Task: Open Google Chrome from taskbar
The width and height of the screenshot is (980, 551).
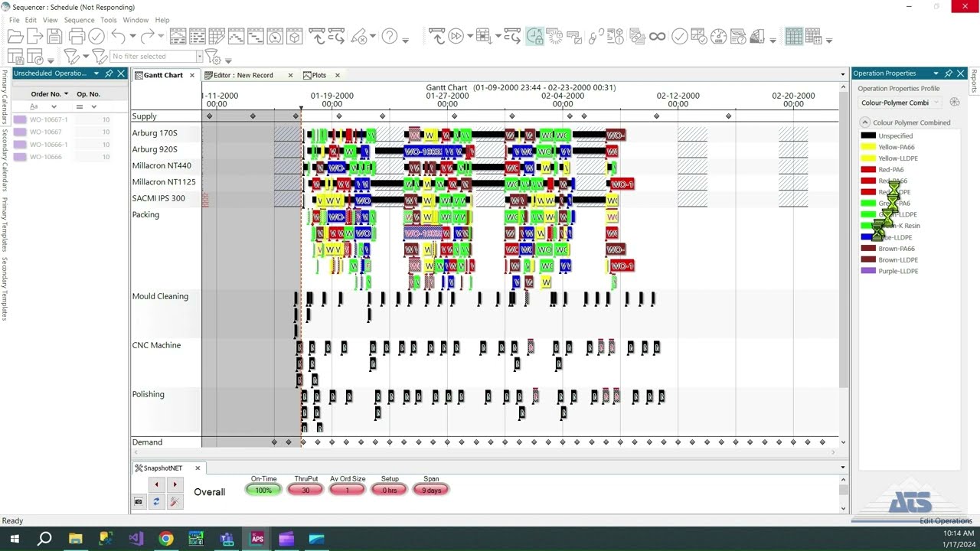Action: pyautogui.click(x=165, y=539)
